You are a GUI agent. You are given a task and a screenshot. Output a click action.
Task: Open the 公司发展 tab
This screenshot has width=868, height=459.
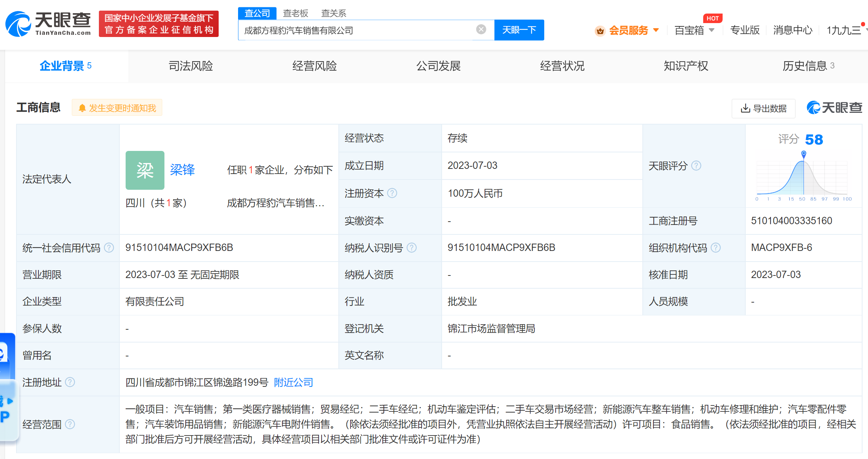(438, 66)
